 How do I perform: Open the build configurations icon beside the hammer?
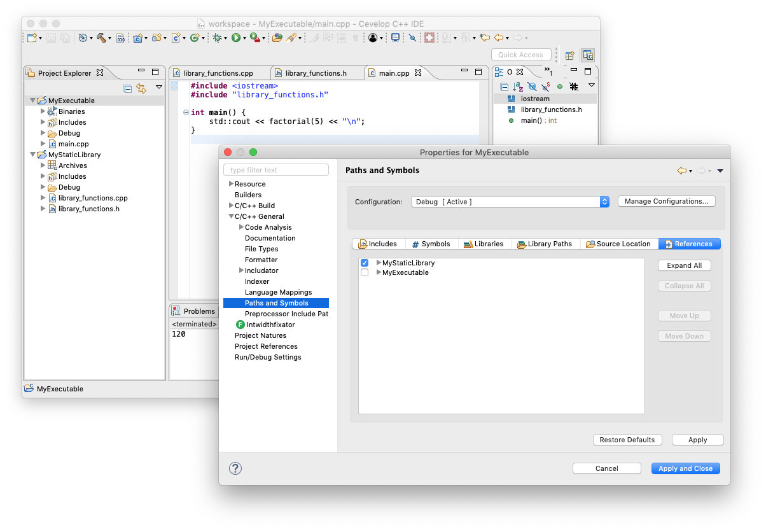tap(83, 38)
